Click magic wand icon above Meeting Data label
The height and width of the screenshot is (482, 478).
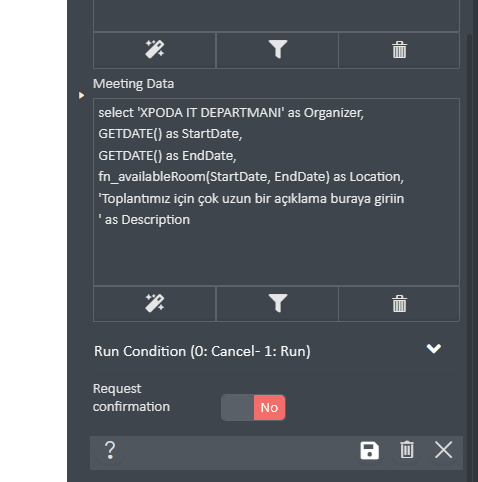pyautogui.click(x=154, y=50)
